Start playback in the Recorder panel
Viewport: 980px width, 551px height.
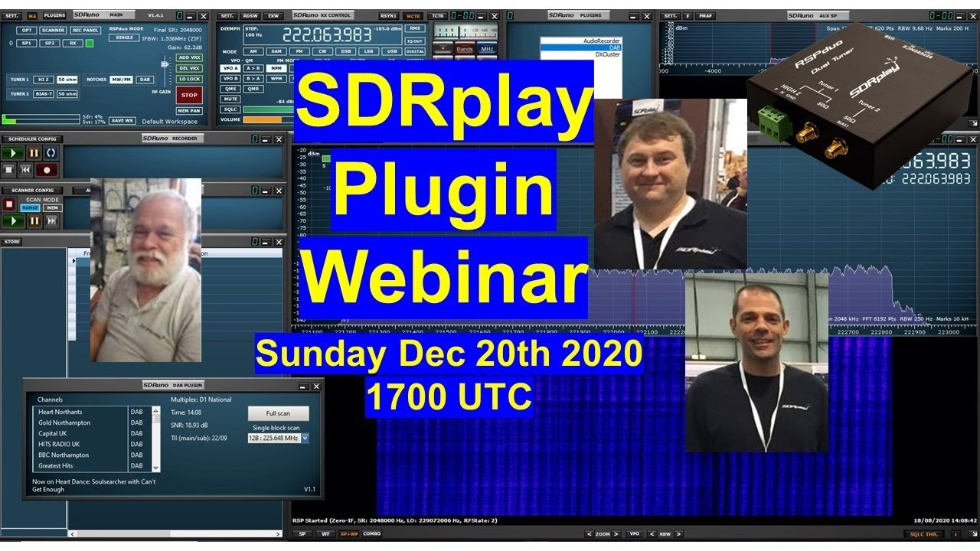tap(12, 153)
